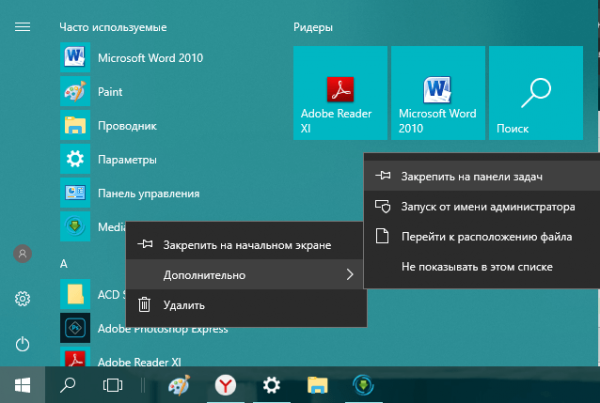Choose Не показывать в этом списке
The width and height of the screenshot is (600, 403).
(482, 267)
